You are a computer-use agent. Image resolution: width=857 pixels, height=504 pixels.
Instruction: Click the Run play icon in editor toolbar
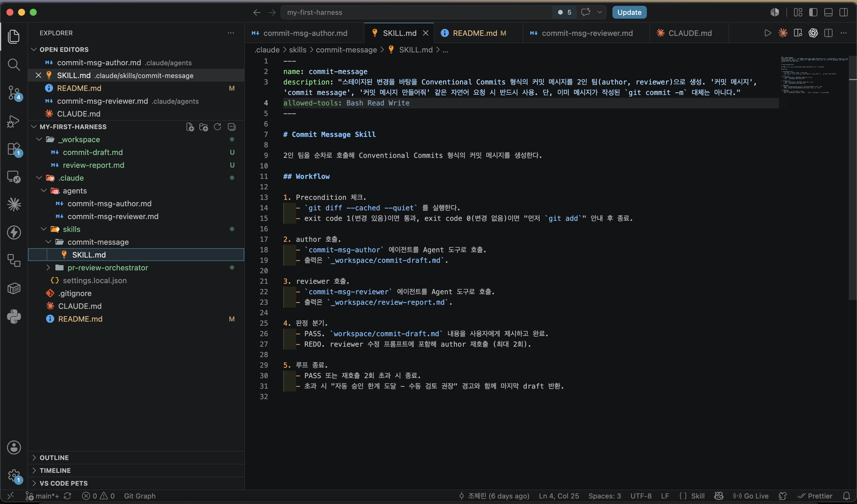pos(768,33)
